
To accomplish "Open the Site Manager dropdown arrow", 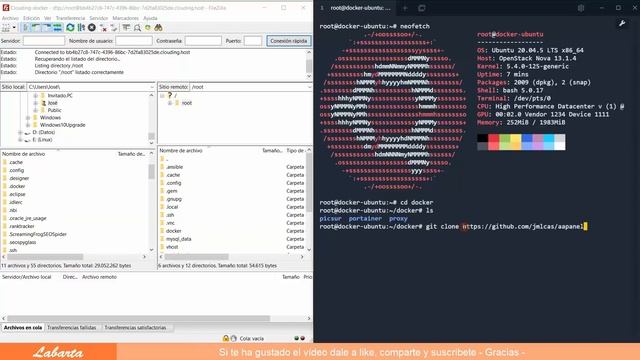I will [x=14, y=28].
